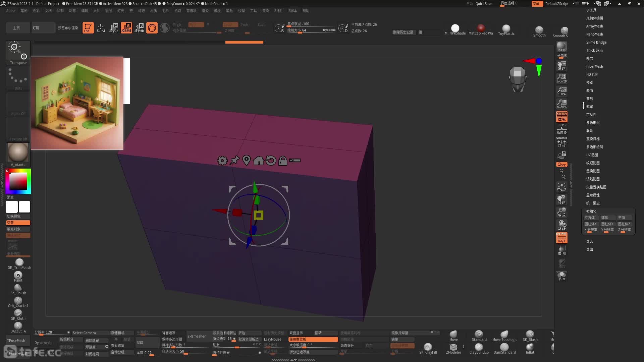The width and height of the screenshot is (644, 362).
Task: Select the SK_Cloth brush
Action: click(x=18, y=315)
